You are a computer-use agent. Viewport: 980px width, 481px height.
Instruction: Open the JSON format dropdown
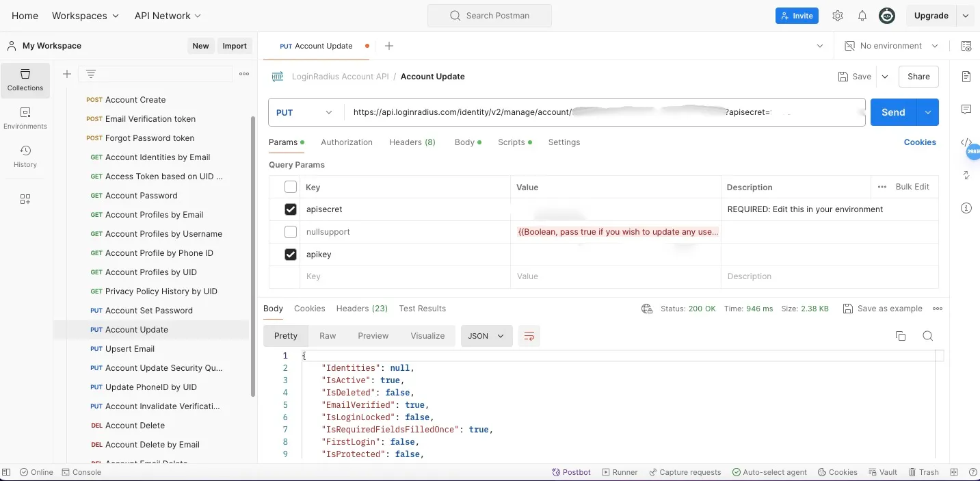(x=486, y=336)
